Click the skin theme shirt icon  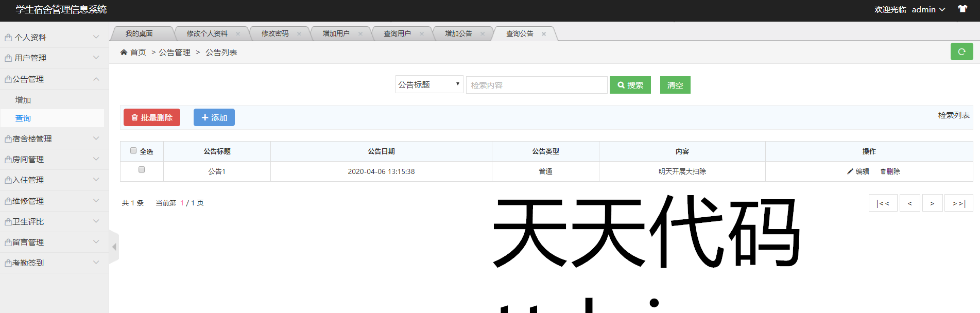point(962,9)
